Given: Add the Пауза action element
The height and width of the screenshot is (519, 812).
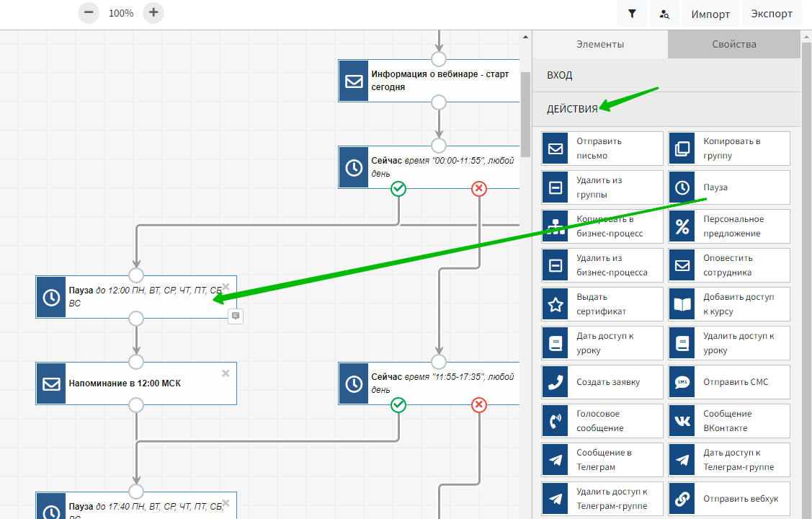Looking at the screenshot, I should click(x=728, y=187).
